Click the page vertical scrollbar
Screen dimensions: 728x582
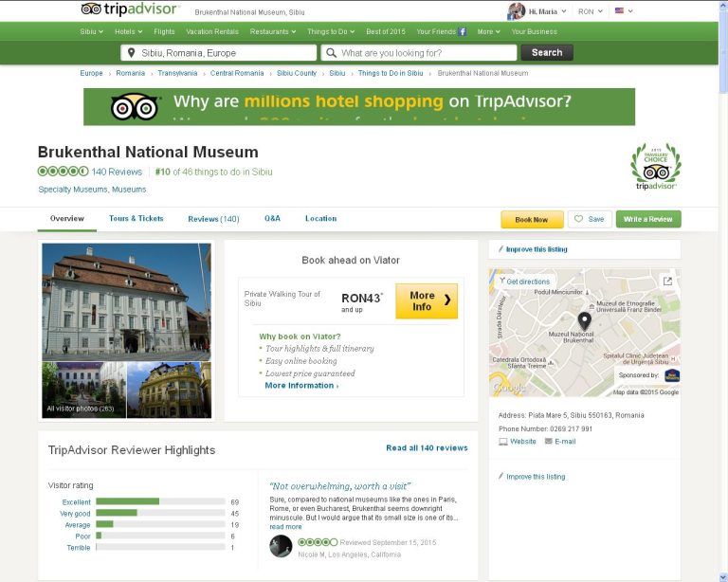(x=723, y=291)
